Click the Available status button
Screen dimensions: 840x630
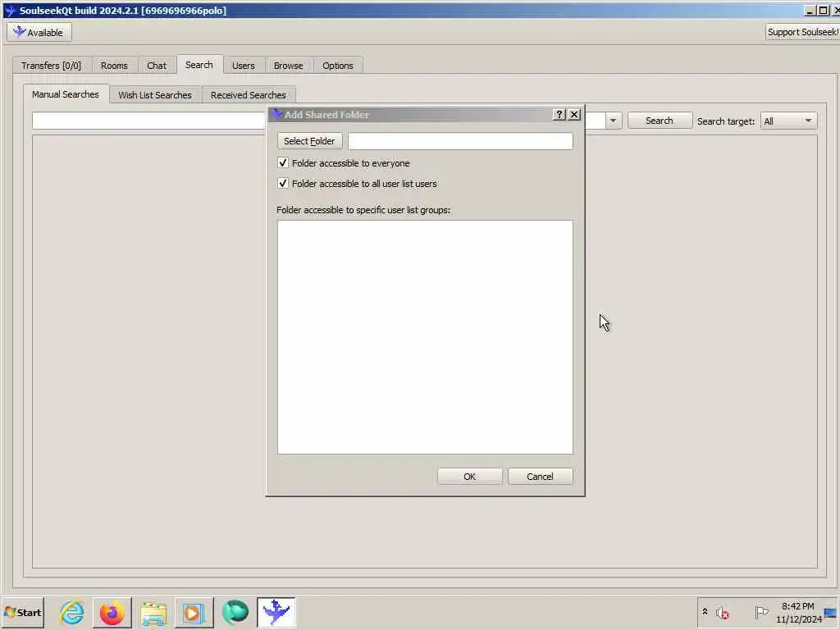click(39, 32)
